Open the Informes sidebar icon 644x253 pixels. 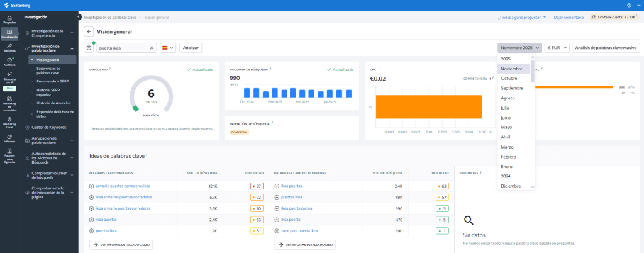(9, 138)
